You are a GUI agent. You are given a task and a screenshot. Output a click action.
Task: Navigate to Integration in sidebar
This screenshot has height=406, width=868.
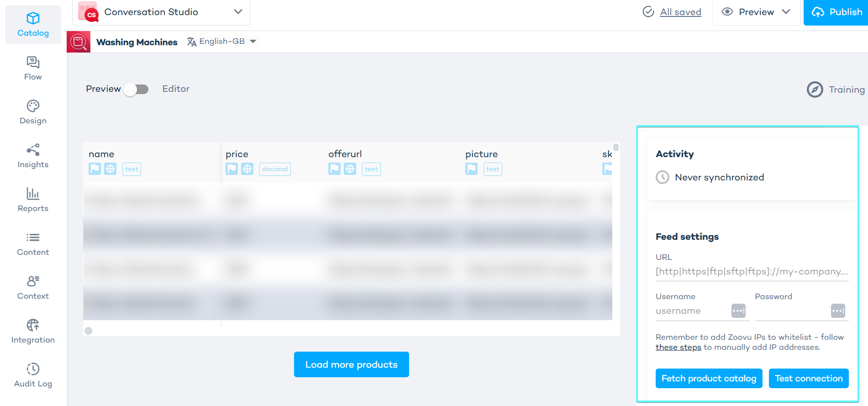point(33,332)
